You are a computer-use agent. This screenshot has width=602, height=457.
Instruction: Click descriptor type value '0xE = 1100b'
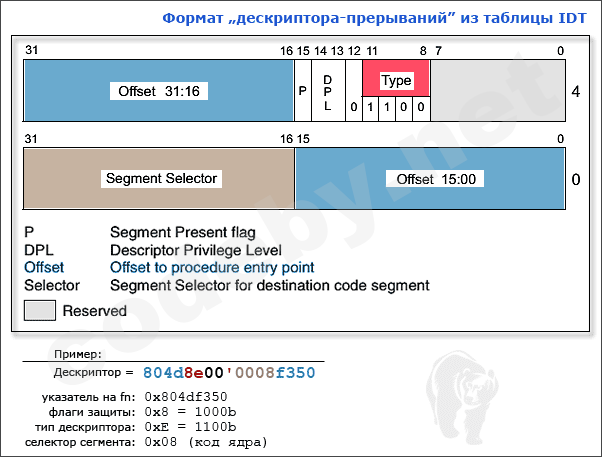[x=190, y=427]
